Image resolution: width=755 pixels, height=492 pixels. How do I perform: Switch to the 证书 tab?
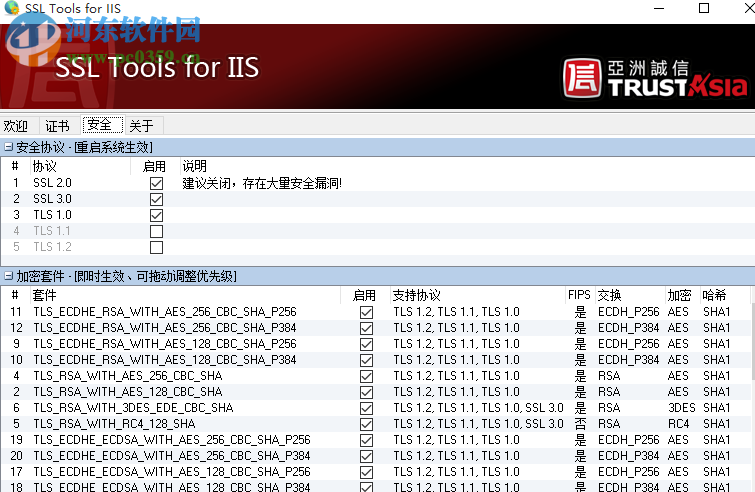(x=57, y=126)
